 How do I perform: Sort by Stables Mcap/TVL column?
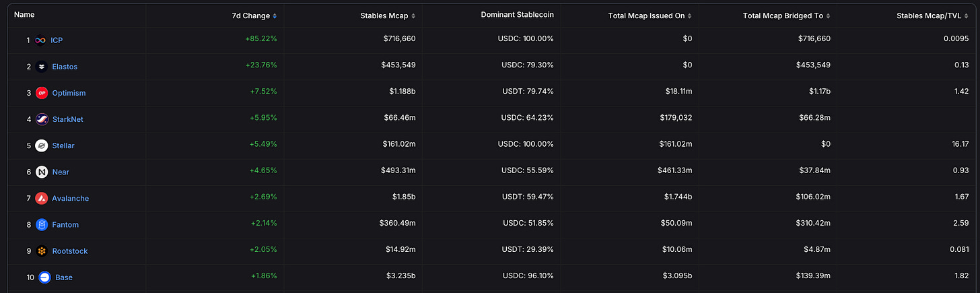[932, 15]
